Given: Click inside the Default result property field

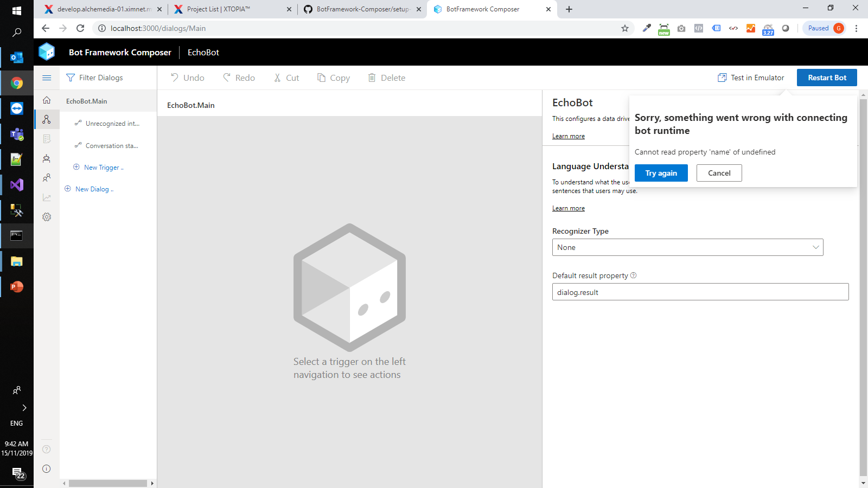Looking at the screenshot, I should [700, 292].
